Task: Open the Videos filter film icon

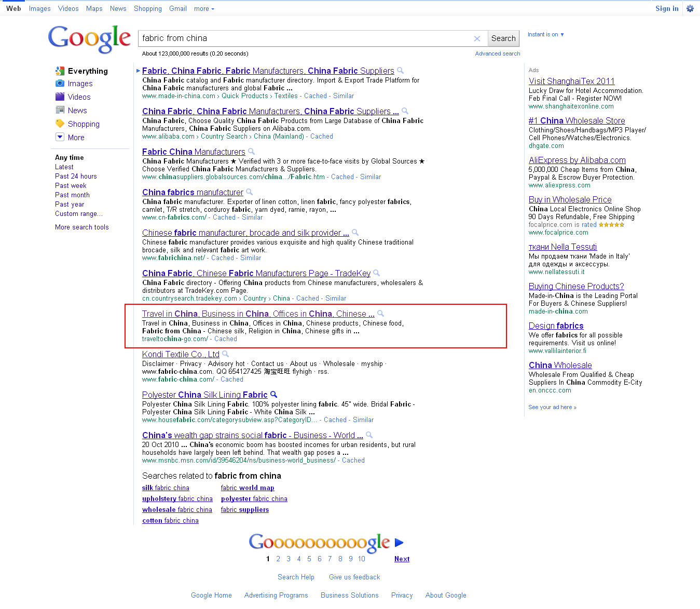Action: [x=60, y=97]
